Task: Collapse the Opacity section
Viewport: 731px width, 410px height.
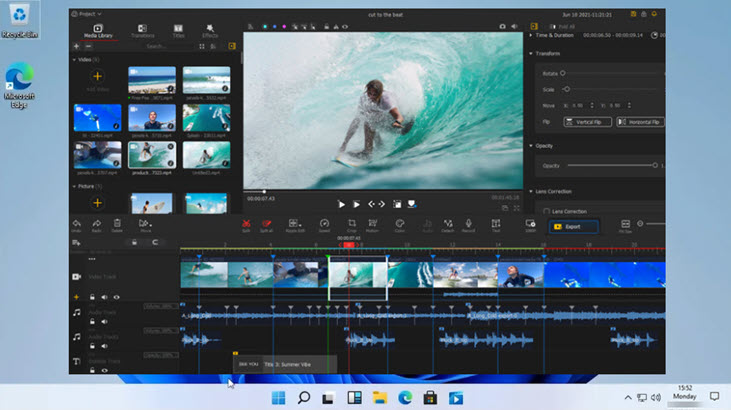Action: [531, 146]
